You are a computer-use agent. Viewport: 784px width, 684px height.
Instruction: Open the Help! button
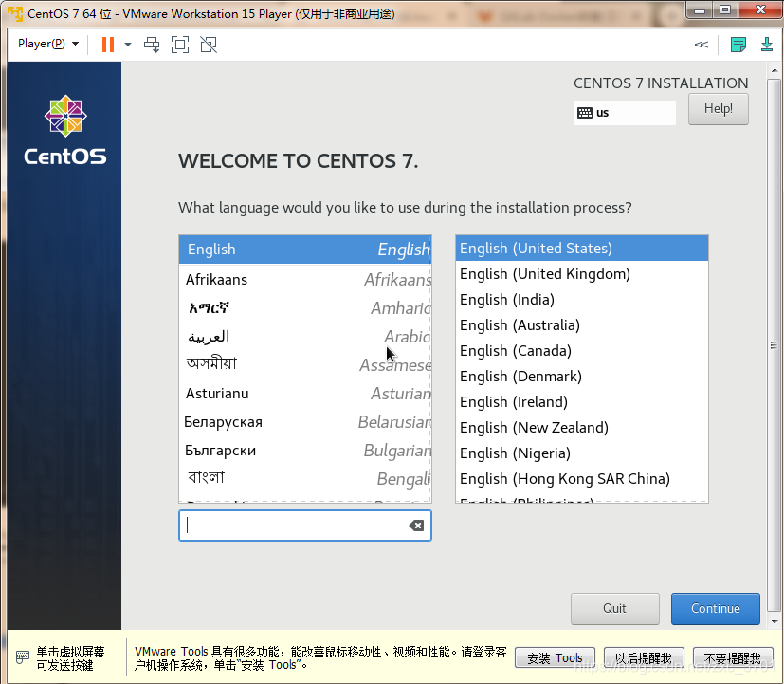pos(718,108)
